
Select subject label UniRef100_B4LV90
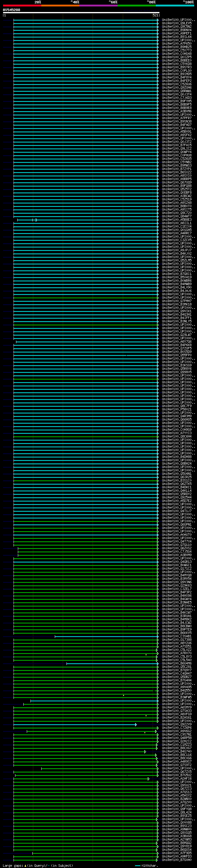176,287
